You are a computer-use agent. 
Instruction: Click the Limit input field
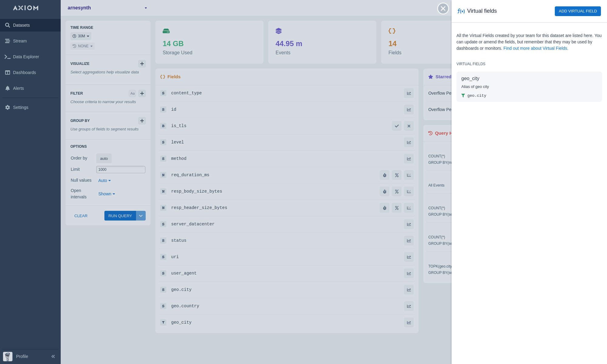pyautogui.click(x=121, y=170)
